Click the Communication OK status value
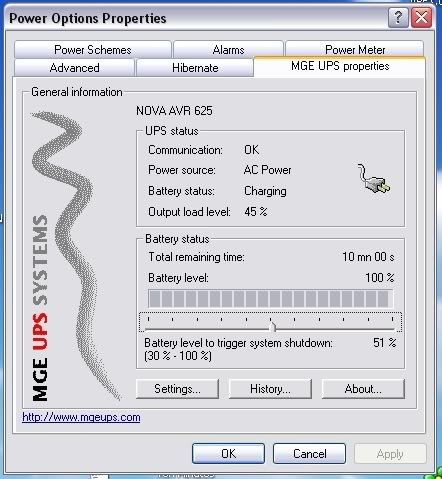 pos(251,150)
